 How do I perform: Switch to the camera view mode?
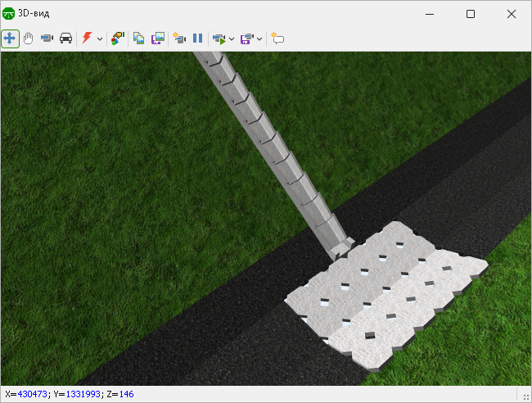point(47,38)
